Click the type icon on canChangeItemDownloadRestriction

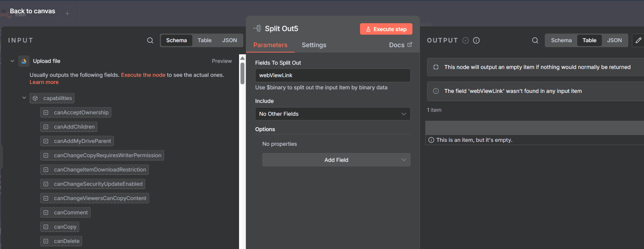coord(46,170)
